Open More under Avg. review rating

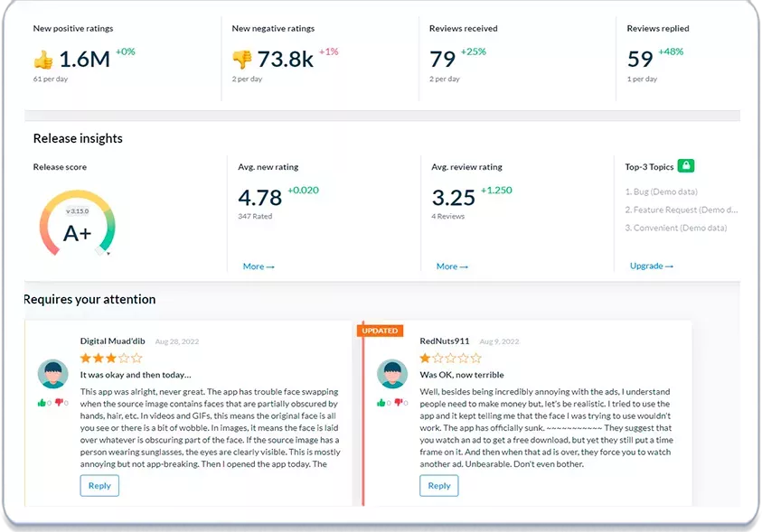tap(452, 266)
